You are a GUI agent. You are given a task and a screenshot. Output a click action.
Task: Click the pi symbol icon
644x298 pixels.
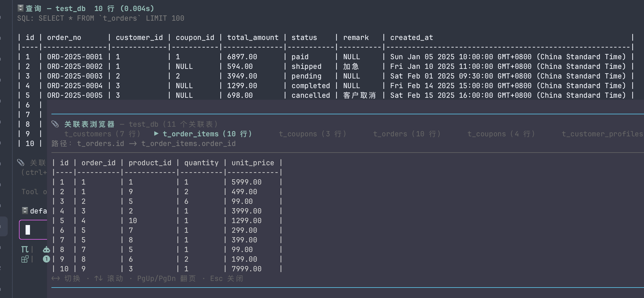click(x=25, y=250)
